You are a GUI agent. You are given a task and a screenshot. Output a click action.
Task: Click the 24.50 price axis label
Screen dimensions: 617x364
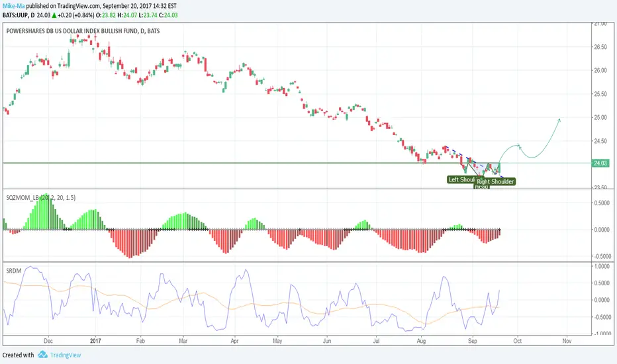pyautogui.click(x=600, y=141)
